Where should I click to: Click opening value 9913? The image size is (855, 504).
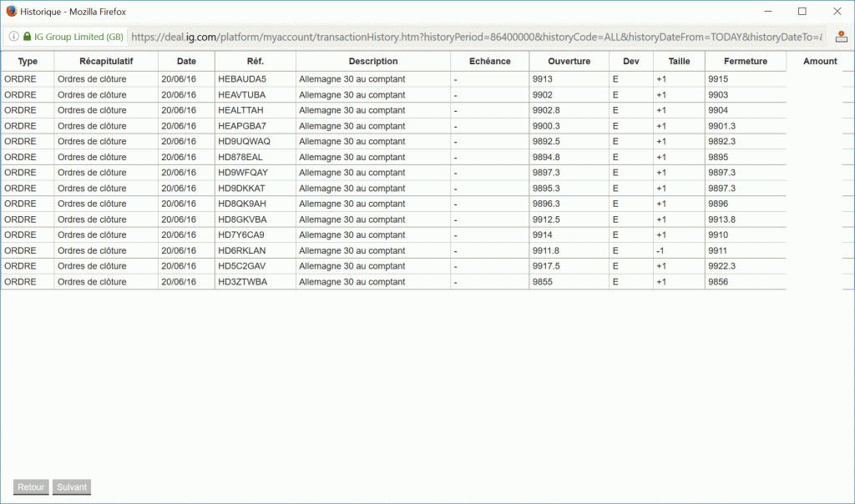click(x=543, y=79)
